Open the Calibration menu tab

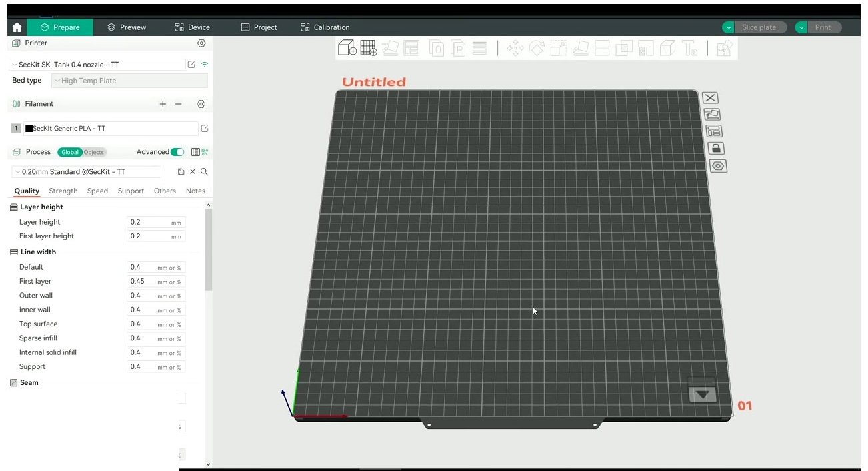[325, 27]
